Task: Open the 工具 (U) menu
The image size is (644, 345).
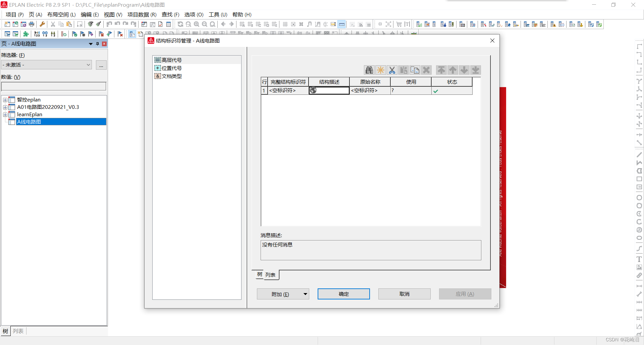Action: (x=218, y=14)
